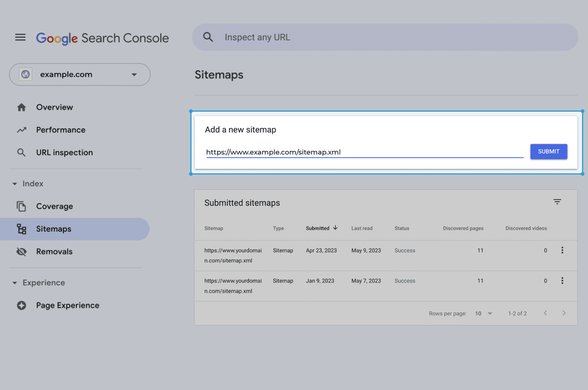The image size is (588, 390).
Task: Click the globe icon beside example.com
Action: 25,74
